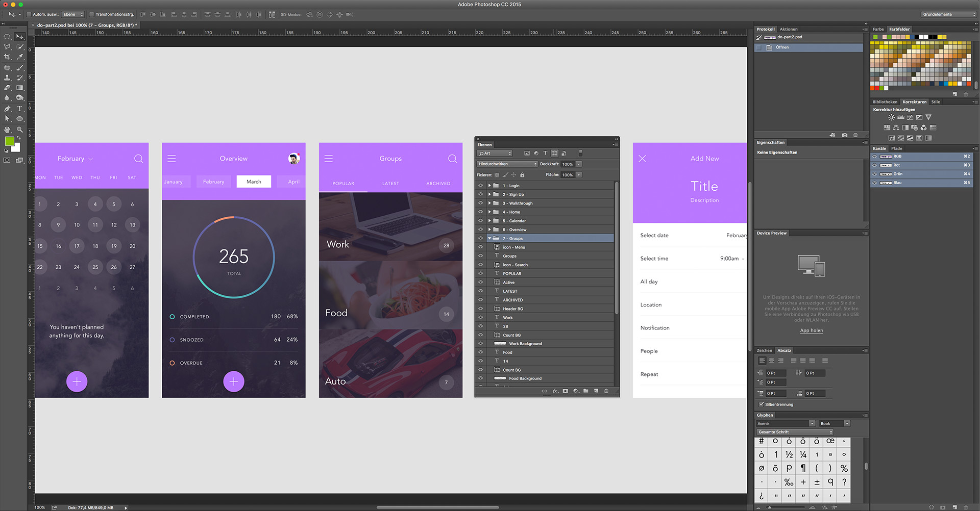Viewport: 980px width, 511px height.
Task: Enable the Autom. ausw. checkbox
Action: click(29, 14)
